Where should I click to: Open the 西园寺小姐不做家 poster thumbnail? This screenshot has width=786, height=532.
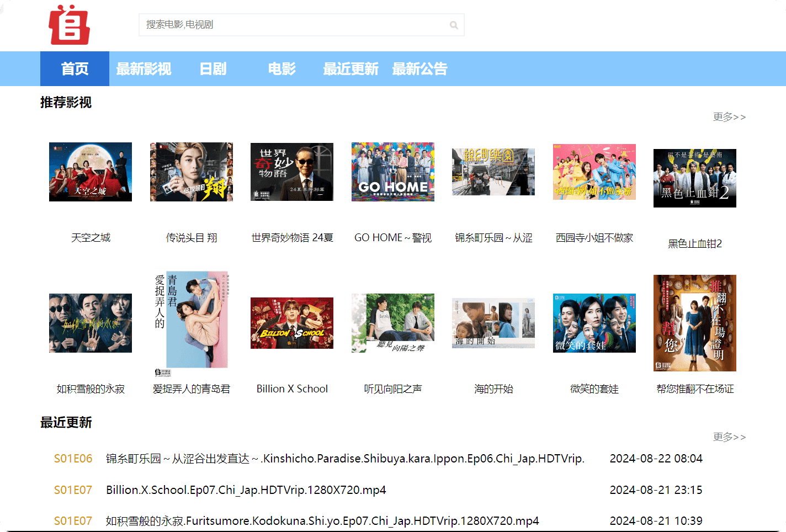594,172
